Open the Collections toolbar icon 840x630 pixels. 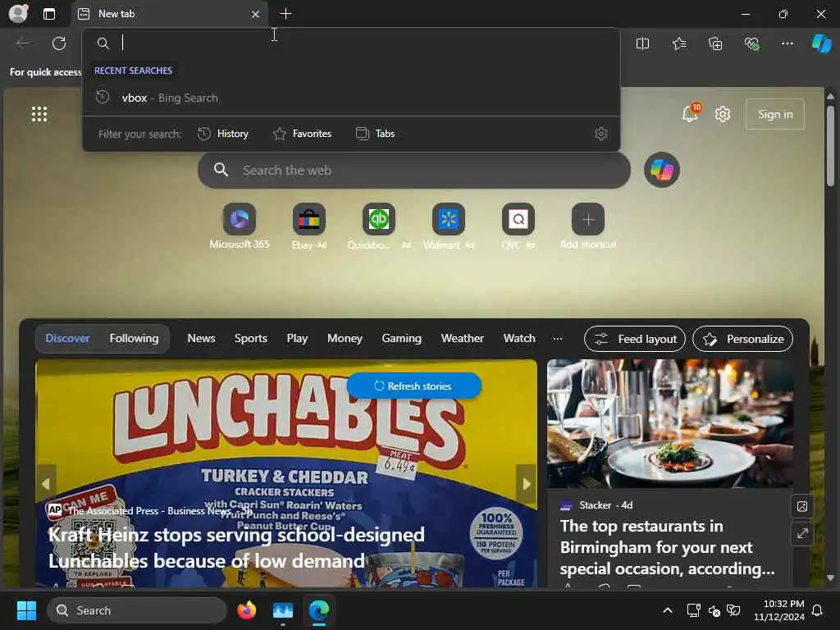715,44
